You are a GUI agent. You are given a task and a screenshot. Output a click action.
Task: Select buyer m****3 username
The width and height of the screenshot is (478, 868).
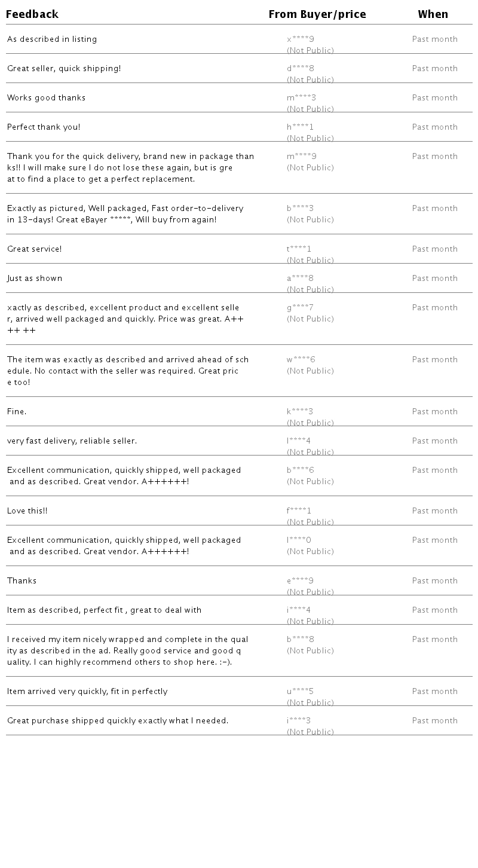point(301,98)
